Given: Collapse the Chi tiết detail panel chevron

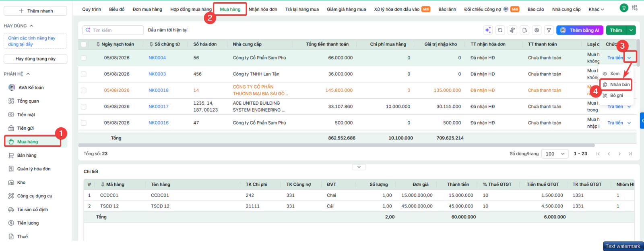Looking at the screenshot, I should pyautogui.click(x=359, y=167).
